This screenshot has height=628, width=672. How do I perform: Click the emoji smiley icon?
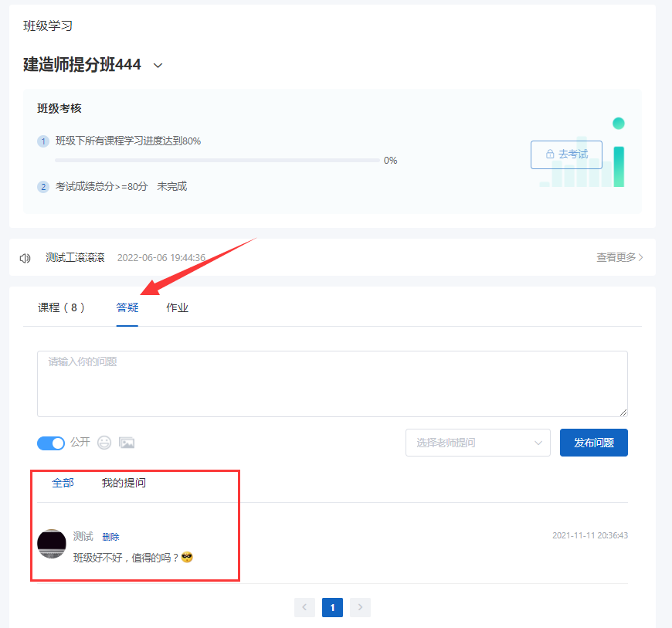point(104,443)
